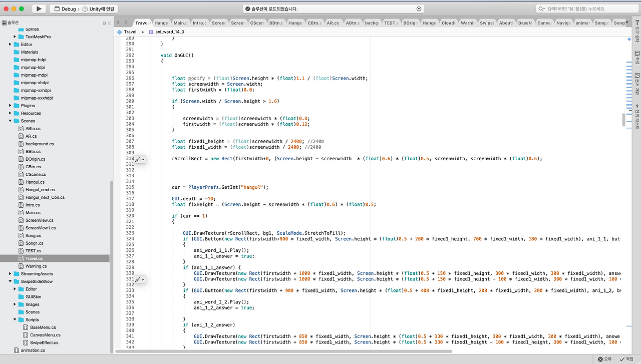Expand the TextMeshPro folder

[x=15, y=37]
